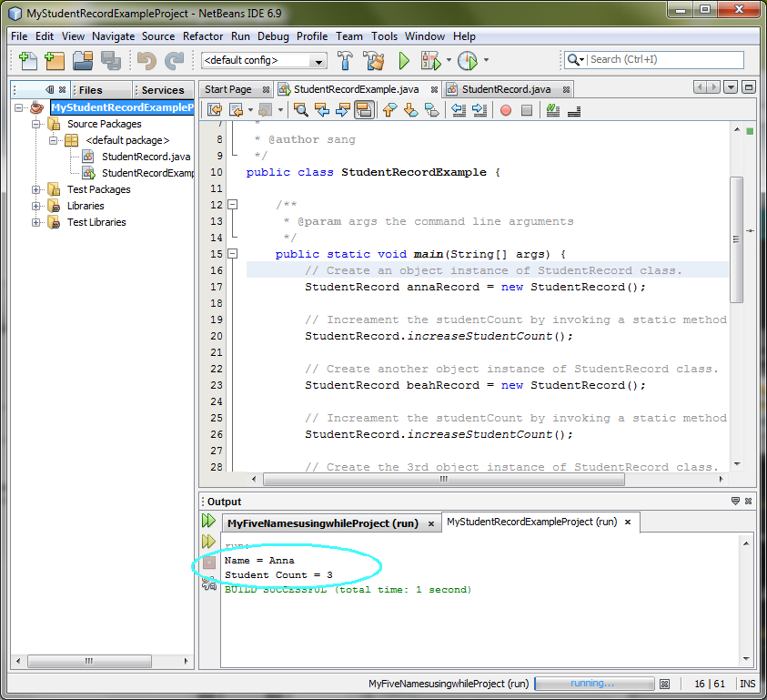Screen dimensions: 767x700
Task: Cancel running task in status bar
Action: tap(664, 684)
